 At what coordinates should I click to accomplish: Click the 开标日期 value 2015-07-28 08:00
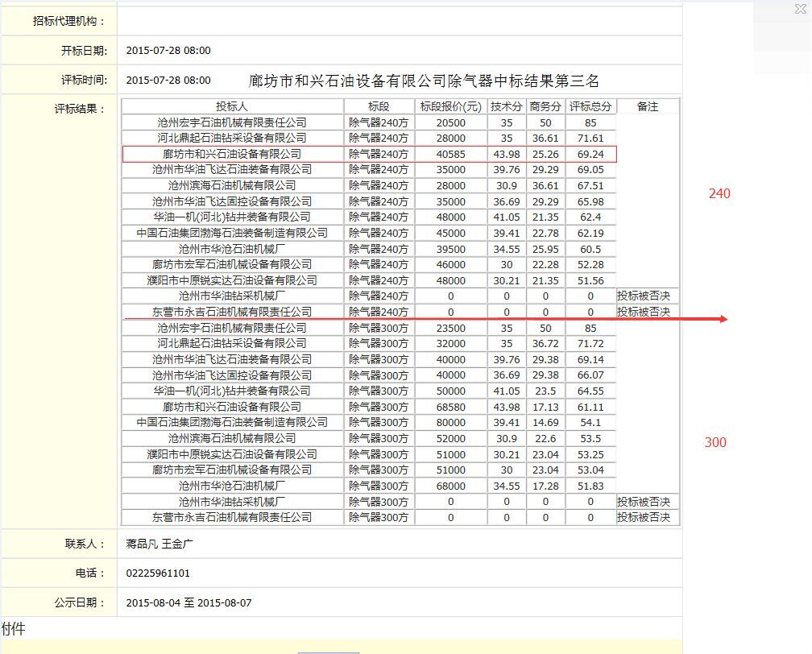[x=168, y=51]
